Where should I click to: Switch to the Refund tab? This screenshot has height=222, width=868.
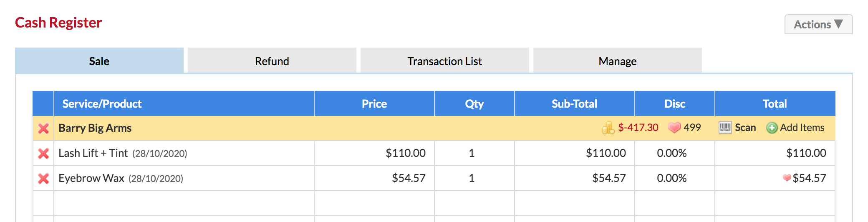(x=272, y=61)
